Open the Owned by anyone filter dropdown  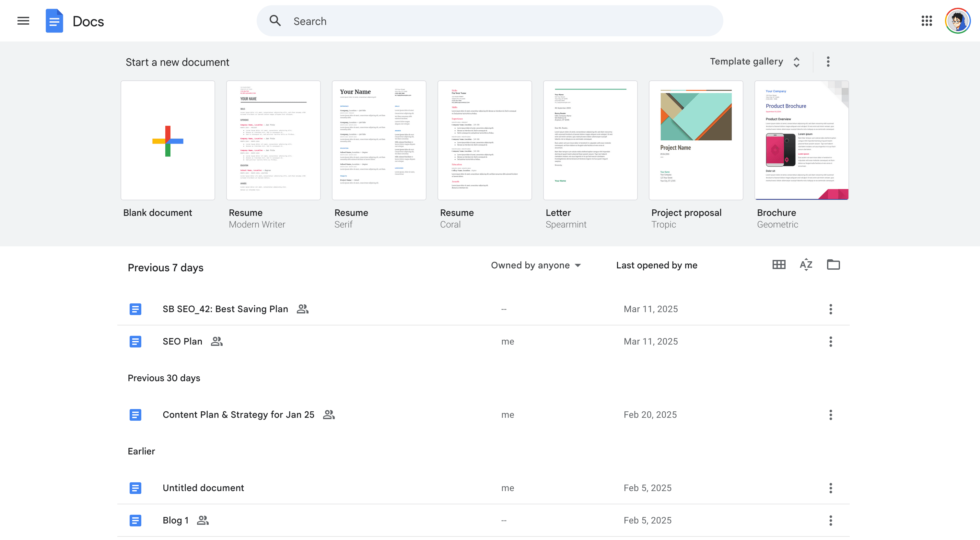click(x=536, y=265)
